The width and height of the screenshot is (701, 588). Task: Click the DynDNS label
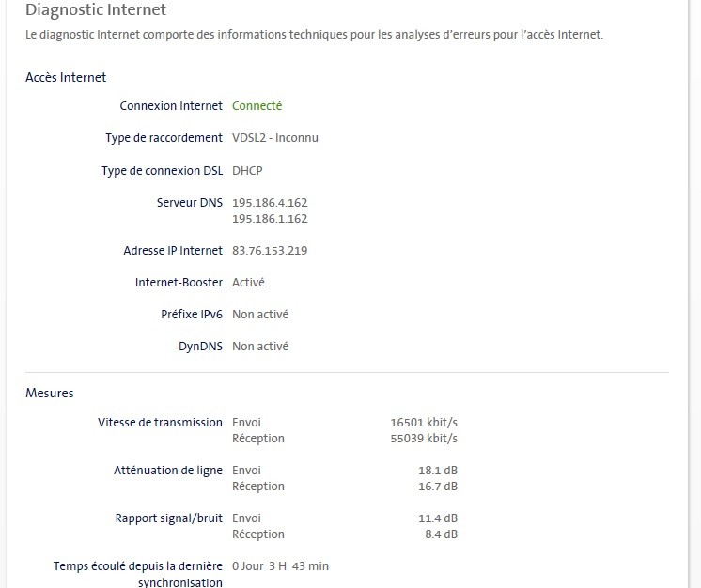point(200,347)
